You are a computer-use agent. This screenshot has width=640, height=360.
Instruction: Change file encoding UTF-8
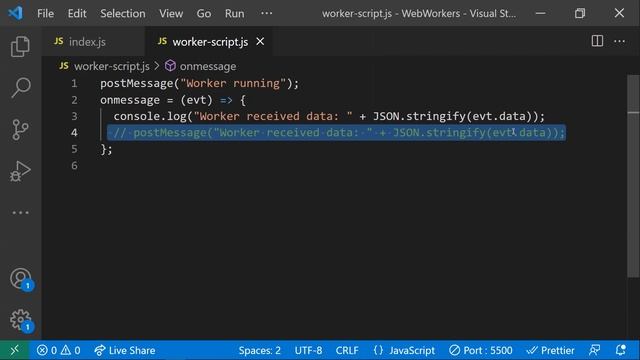308,350
